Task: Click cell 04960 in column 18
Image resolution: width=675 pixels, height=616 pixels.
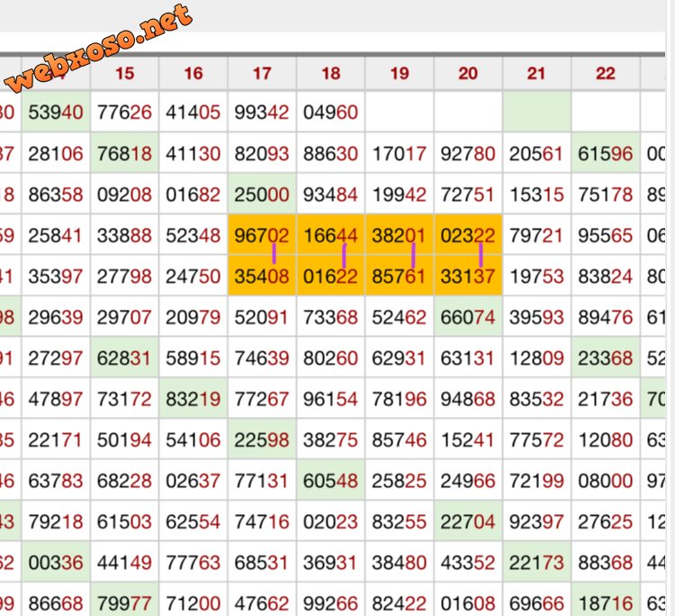Action: click(x=330, y=112)
